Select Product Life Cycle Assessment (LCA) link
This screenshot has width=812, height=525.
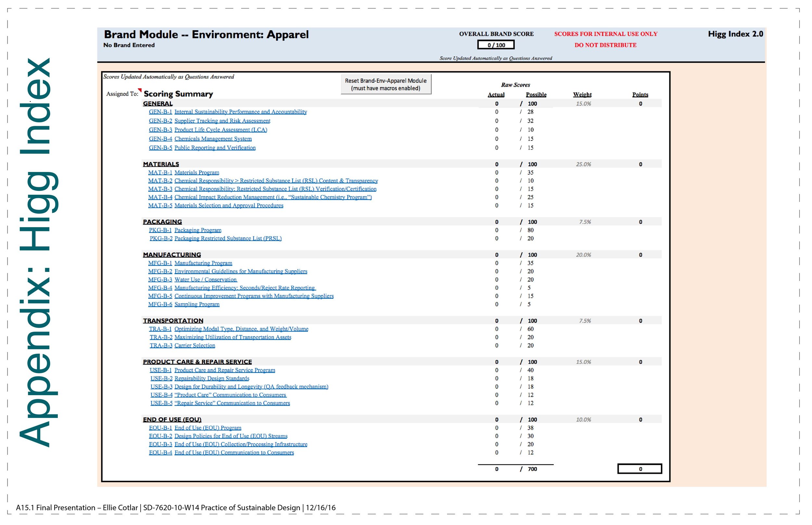(221, 129)
